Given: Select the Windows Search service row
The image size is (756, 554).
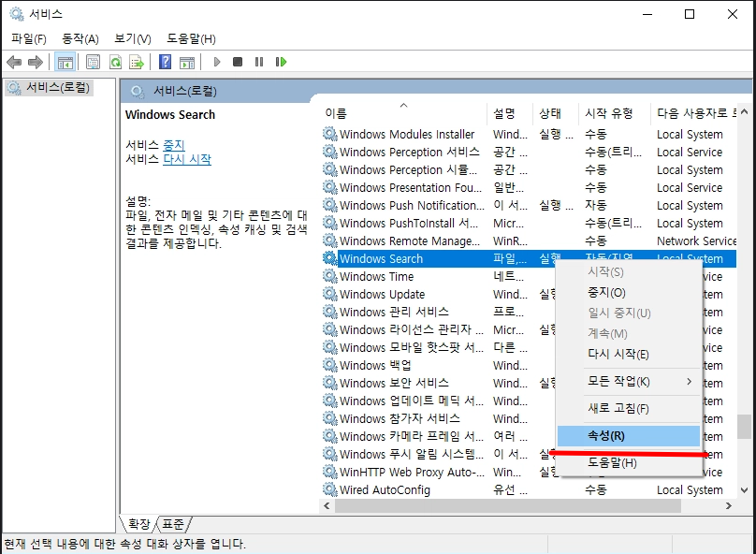Looking at the screenshot, I should [529, 258].
